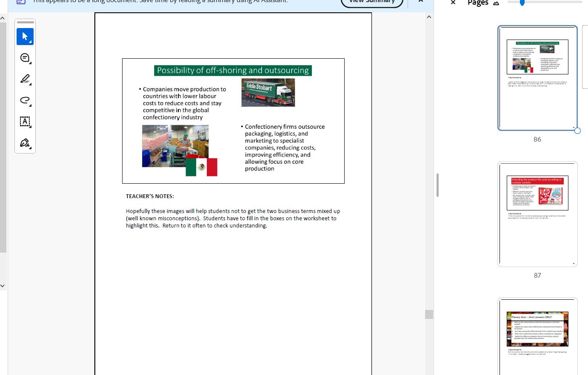
Task: Open the Fill & Sign tool
Action: 24,142
